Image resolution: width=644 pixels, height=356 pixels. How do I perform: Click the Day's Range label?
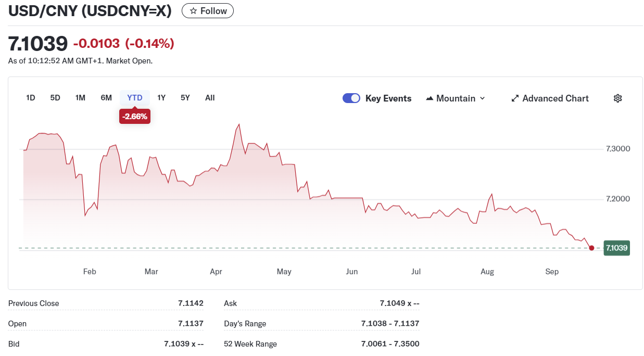[x=245, y=324]
